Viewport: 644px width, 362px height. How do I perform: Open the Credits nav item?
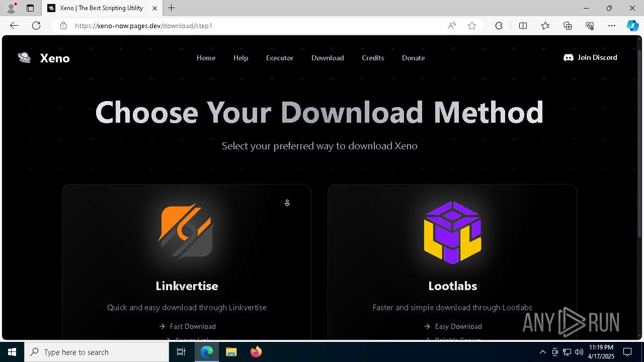(373, 58)
